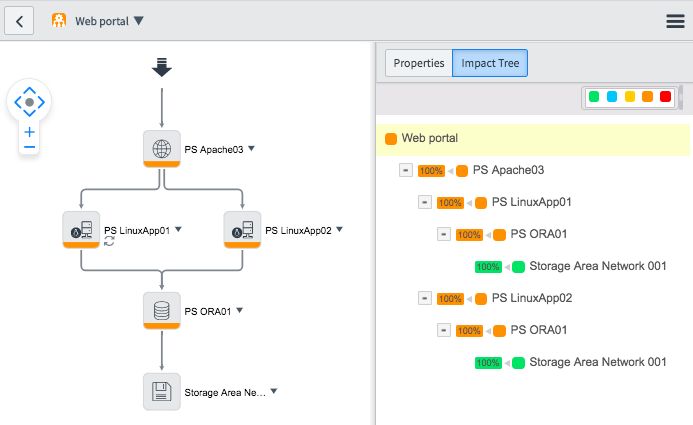Click PS ORA01 under LinuxApp02 in tree
The image size is (693, 425).
[x=539, y=330]
